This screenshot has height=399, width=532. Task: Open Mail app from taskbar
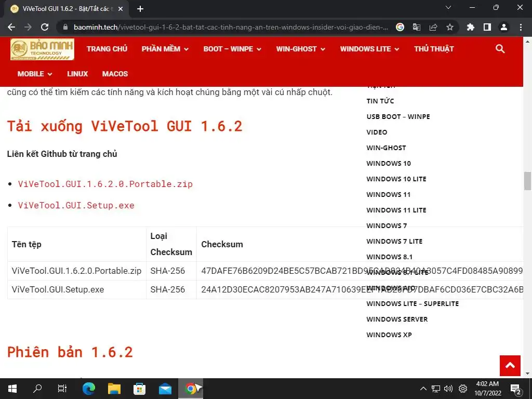tap(165, 389)
